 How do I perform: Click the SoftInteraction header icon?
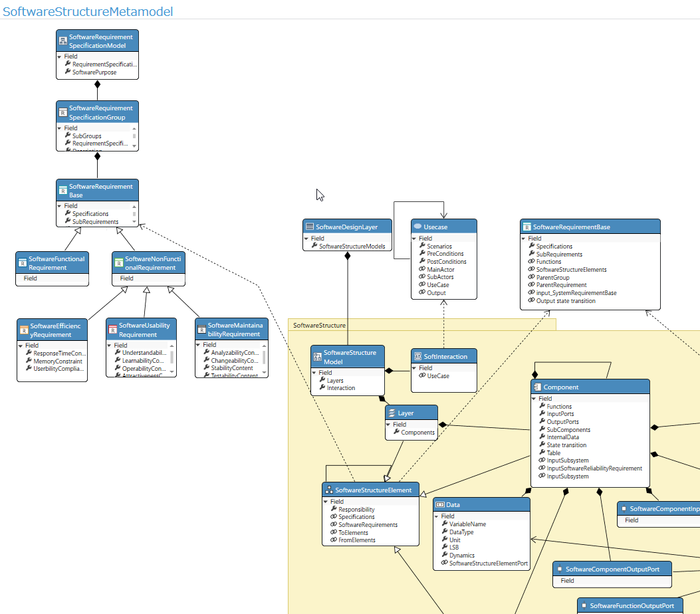[x=418, y=356]
